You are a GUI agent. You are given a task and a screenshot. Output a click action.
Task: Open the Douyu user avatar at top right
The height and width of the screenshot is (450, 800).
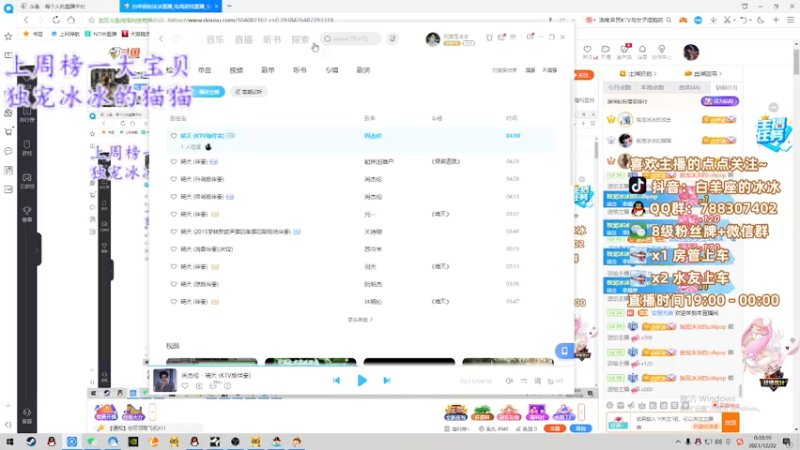pyautogui.click(x=691, y=52)
